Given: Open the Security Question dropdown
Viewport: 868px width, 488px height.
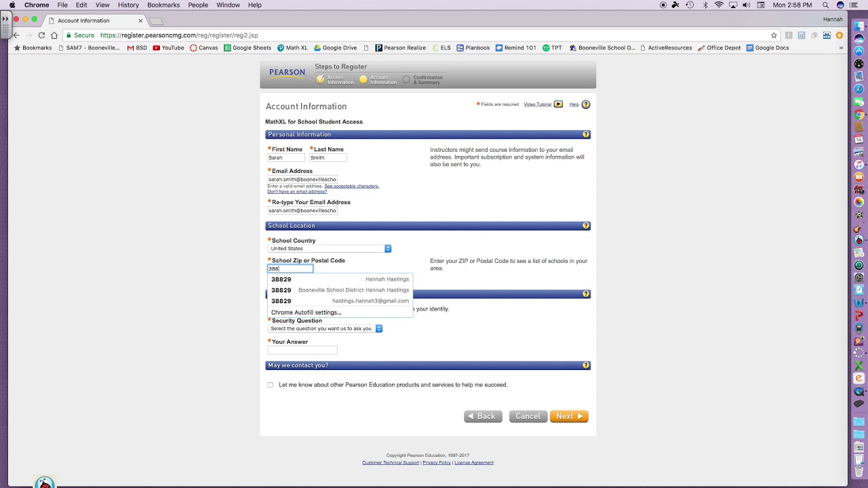Looking at the screenshot, I should 325,329.
